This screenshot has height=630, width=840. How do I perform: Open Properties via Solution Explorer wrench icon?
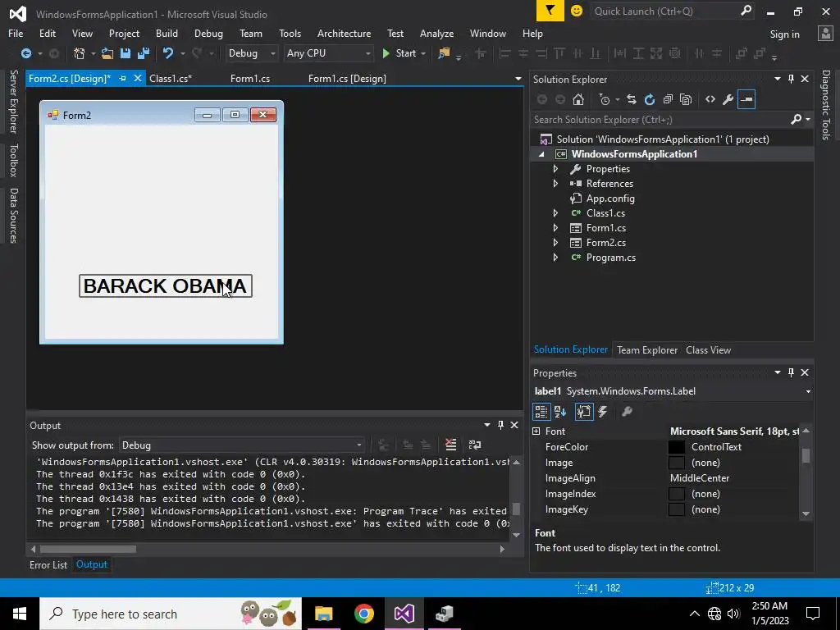click(x=728, y=99)
